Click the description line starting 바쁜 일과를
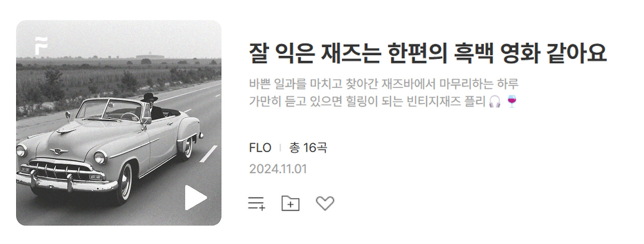 (384, 83)
